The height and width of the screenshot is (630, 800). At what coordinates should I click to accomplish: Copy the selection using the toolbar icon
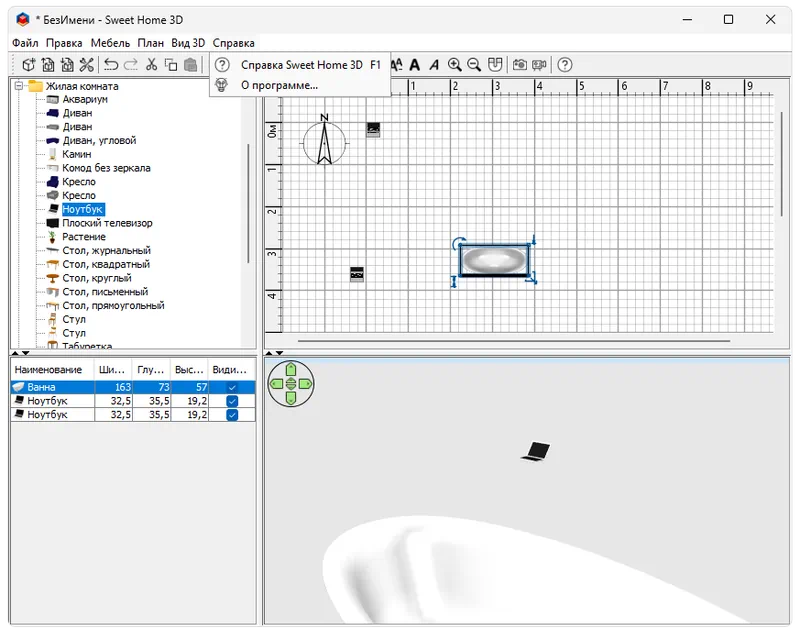pyautogui.click(x=171, y=65)
